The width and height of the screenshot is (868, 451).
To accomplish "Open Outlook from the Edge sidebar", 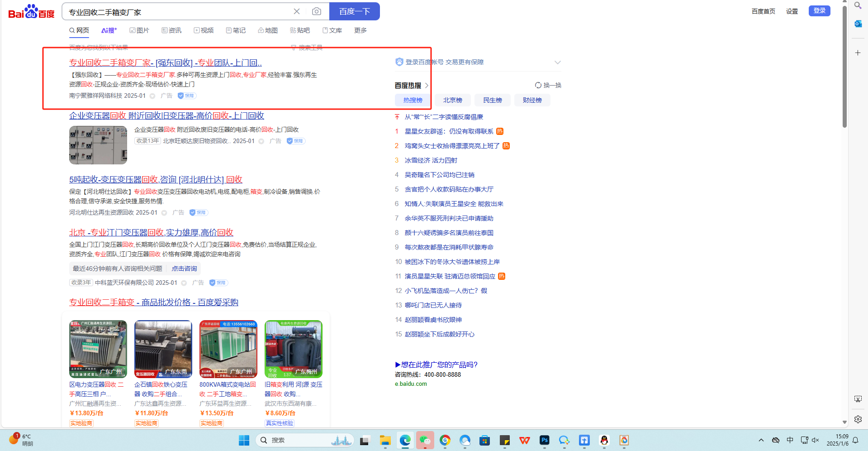I will tap(858, 24).
